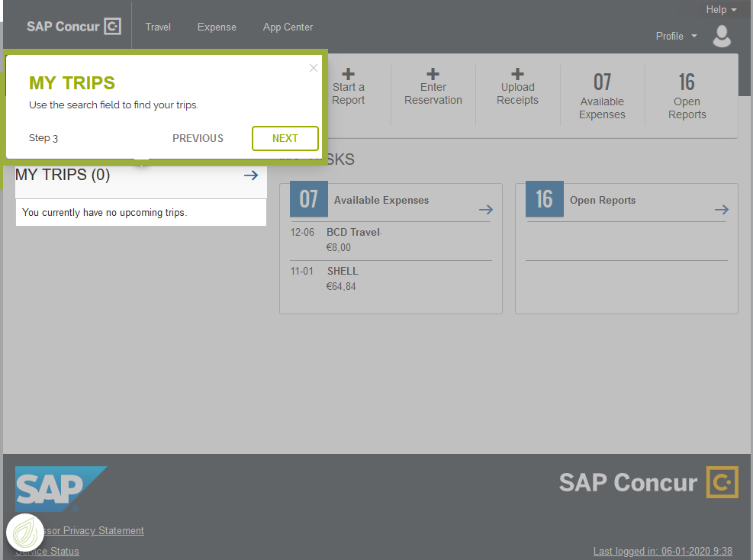Expand the Profile dropdown
753x560 pixels.
676,36
